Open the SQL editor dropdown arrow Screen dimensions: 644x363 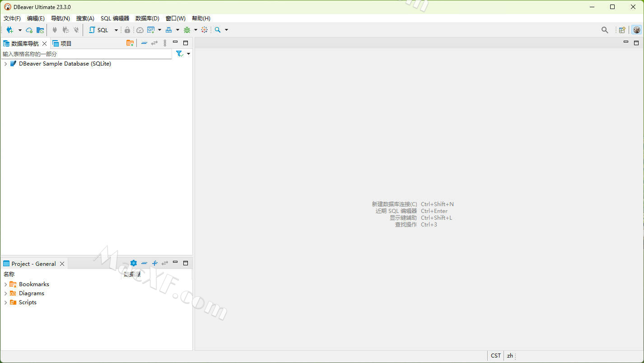[x=116, y=30]
